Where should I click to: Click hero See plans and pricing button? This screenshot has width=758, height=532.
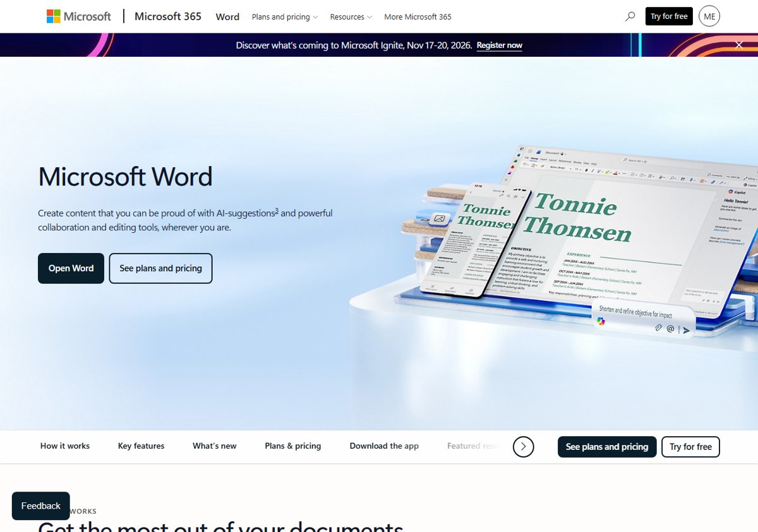160,268
